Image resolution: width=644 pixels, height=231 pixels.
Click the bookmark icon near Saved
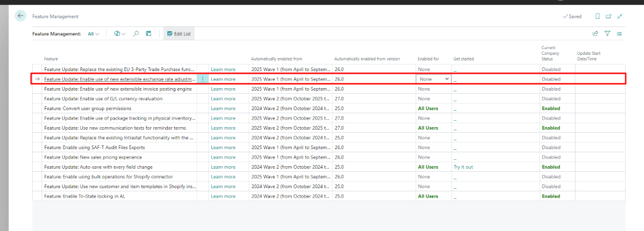pyautogui.click(x=597, y=16)
